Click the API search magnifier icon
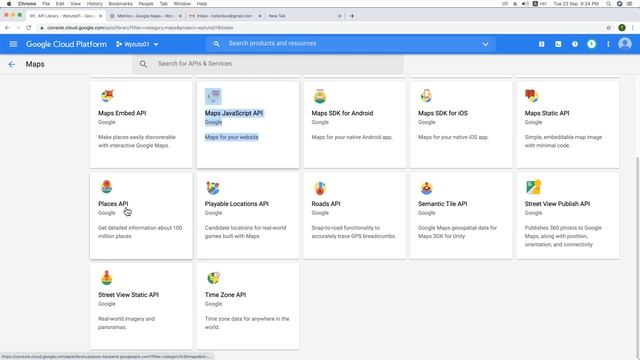640x360 pixels. (x=143, y=64)
